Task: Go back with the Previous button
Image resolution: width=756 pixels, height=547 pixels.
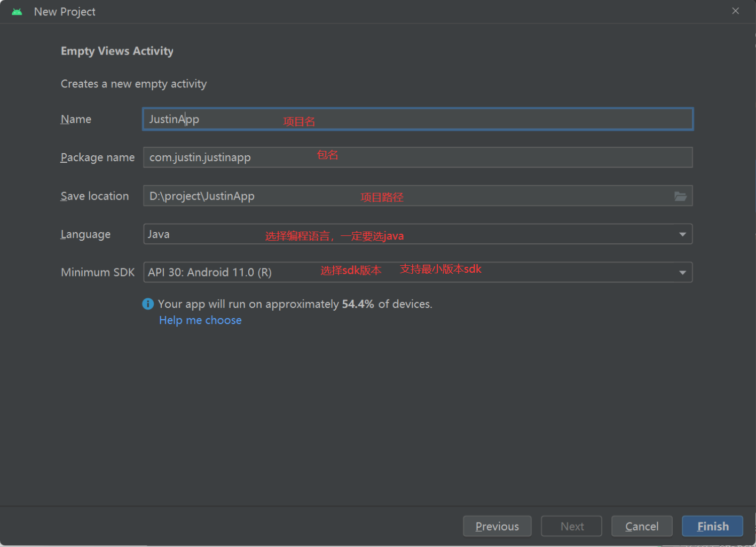Action: 497,526
